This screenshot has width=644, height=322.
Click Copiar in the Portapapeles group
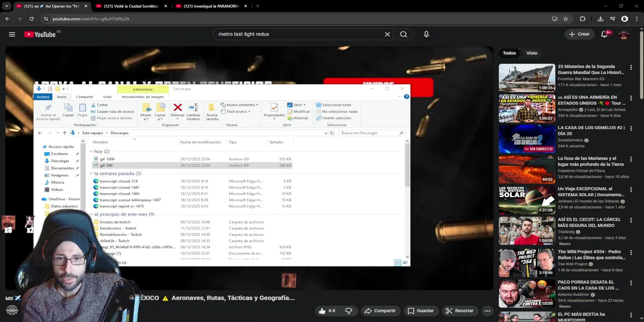coord(68,110)
